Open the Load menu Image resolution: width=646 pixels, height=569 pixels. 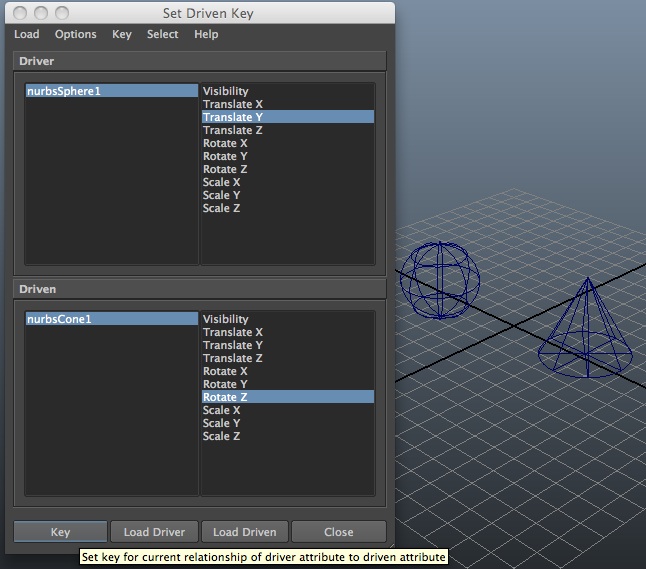27,34
